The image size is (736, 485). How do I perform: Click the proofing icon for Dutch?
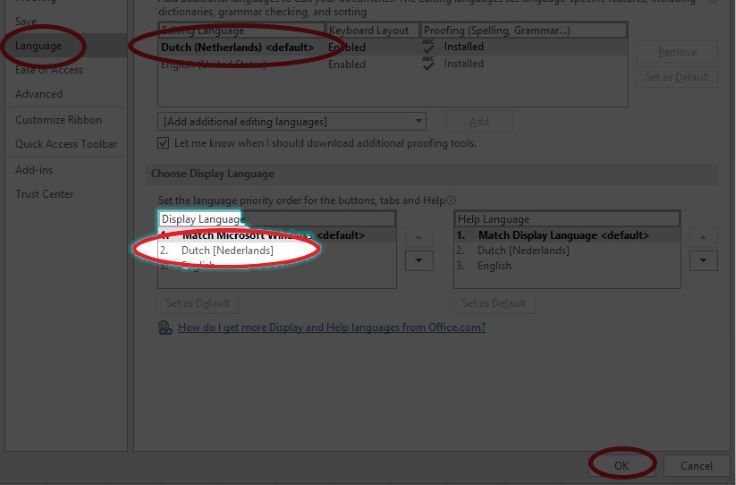point(429,47)
